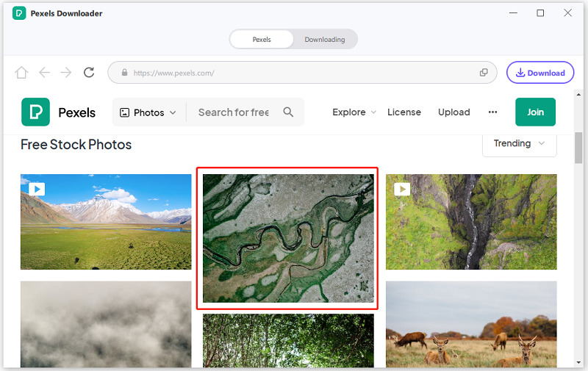Screen dimensions: 588x371
Task: Play the mossy canyon video thumbnail icon
Action: [x=402, y=189]
